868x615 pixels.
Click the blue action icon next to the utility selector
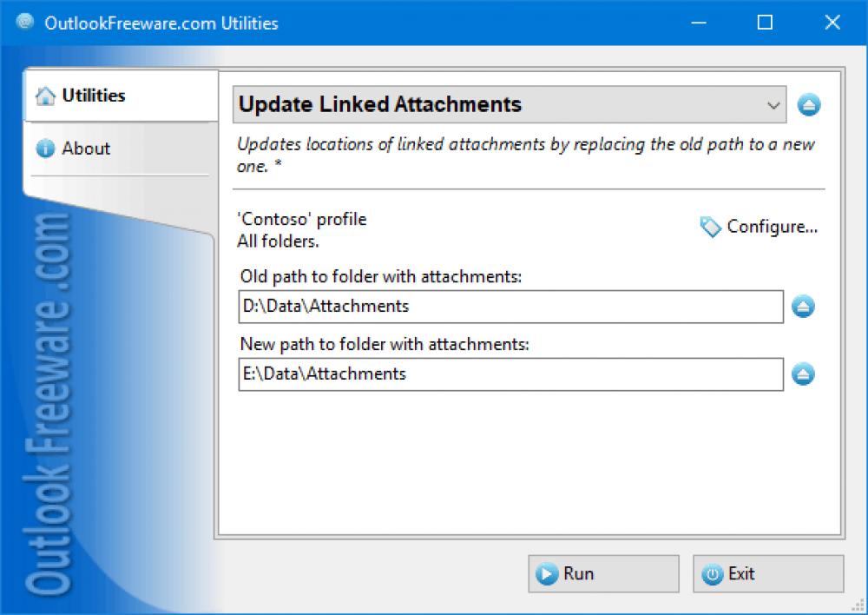click(809, 104)
